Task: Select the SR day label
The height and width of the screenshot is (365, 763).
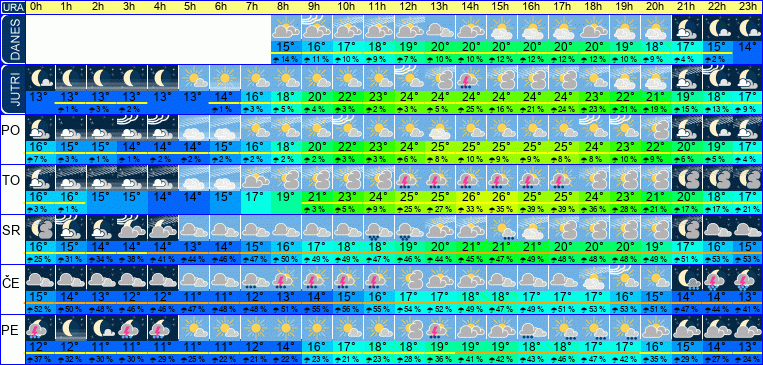Action: tap(11, 231)
